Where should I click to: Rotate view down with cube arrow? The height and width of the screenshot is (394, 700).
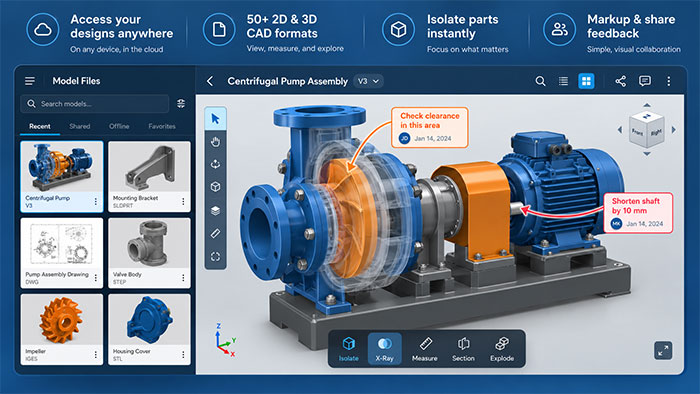pyautogui.click(x=646, y=154)
